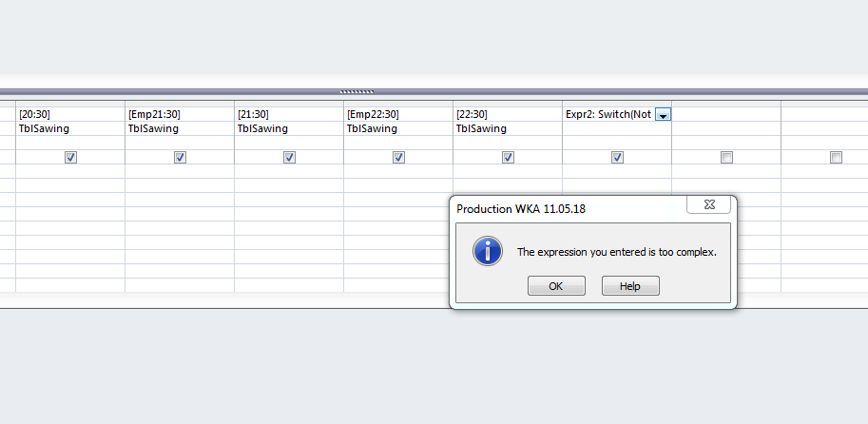
Task: Check first empty column's Show checkbox
Action: point(726,158)
